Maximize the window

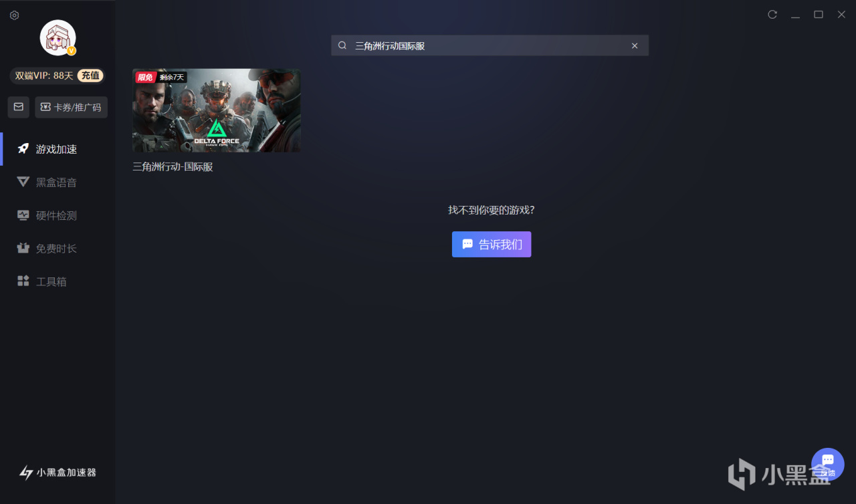click(818, 15)
